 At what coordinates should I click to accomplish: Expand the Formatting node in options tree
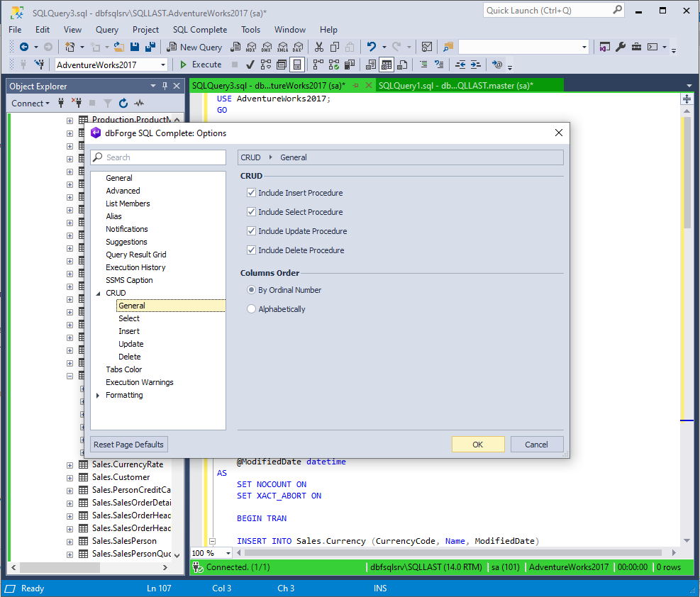click(x=98, y=396)
